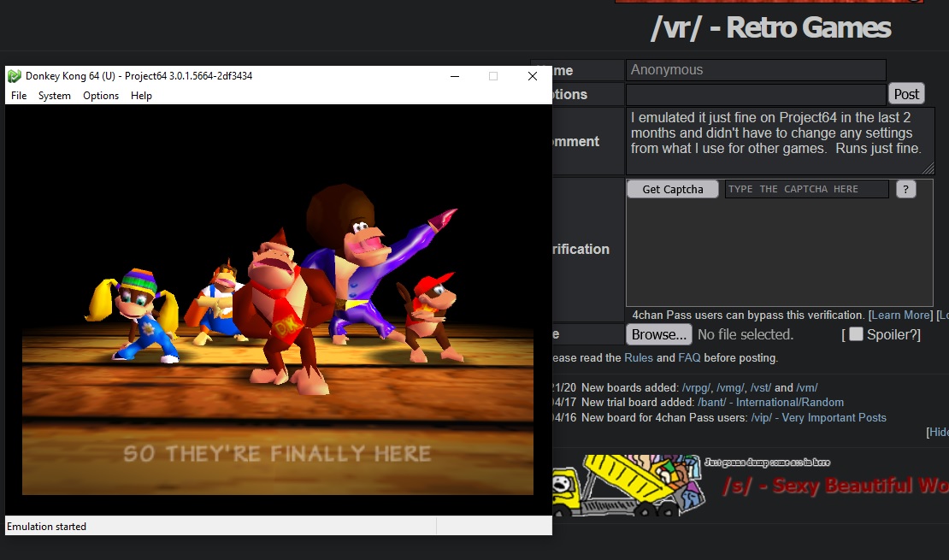Toggle the Spoiler? checkbox
This screenshot has height=560, width=949.
tap(856, 333)
